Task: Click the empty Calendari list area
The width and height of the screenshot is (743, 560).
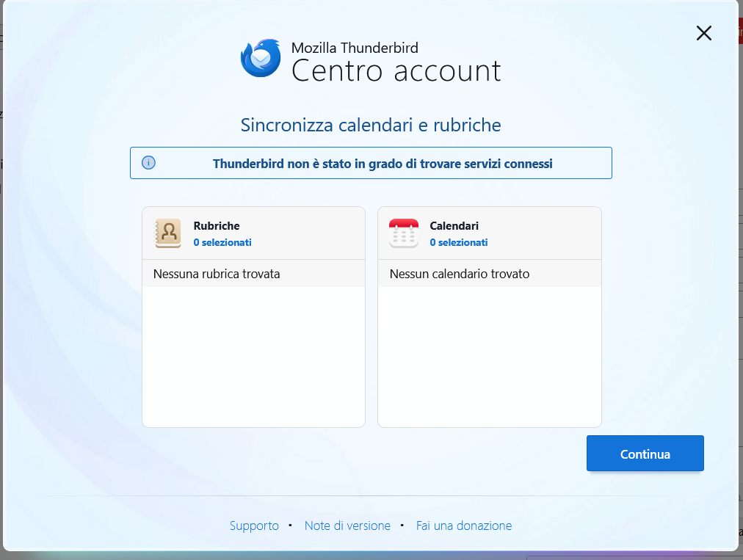Action: click(489, 356)
